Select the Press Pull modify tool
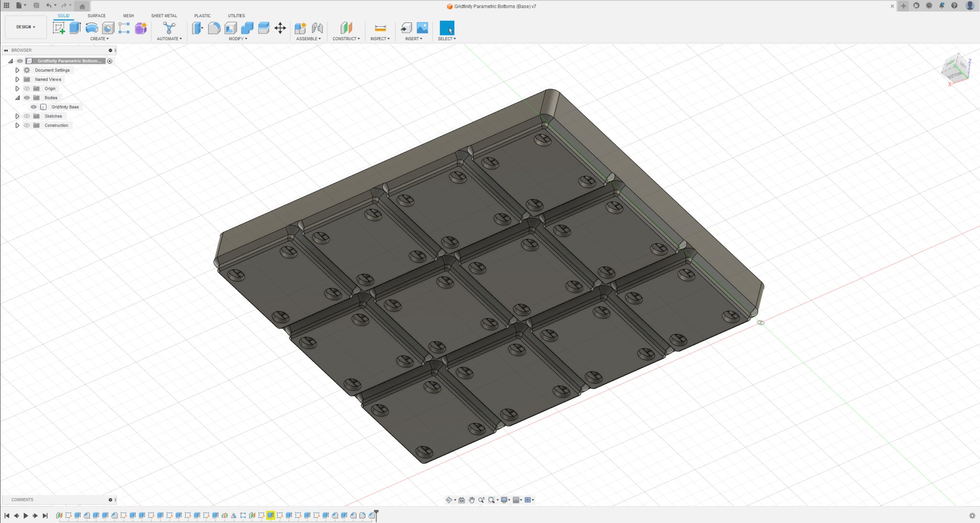The width and height of the screenshot is (980, 523). pos(198,28)
